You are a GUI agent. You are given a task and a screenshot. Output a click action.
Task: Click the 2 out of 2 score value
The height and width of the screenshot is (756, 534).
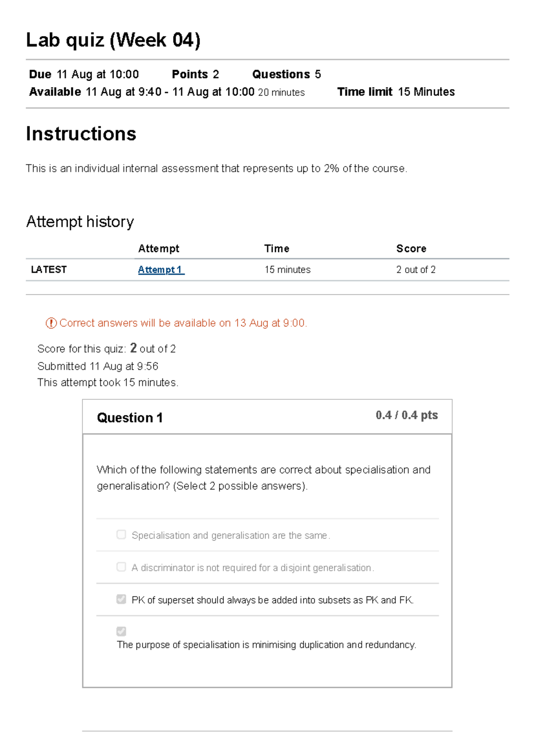tap(416, 269)
